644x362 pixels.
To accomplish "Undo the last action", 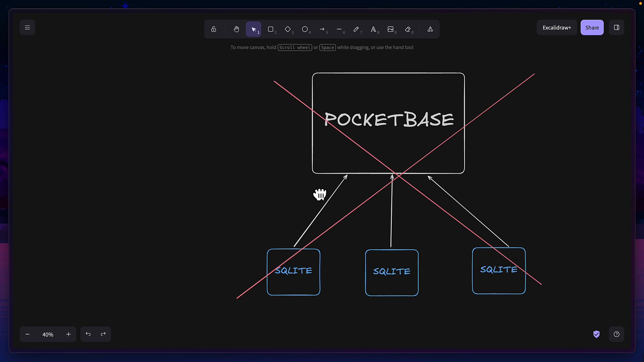I will pos(88,334).
